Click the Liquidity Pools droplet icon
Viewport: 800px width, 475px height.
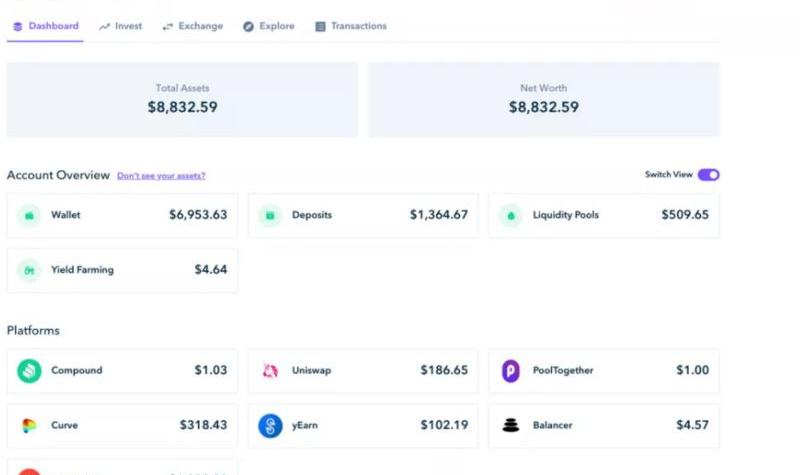(x=511, y=215)
